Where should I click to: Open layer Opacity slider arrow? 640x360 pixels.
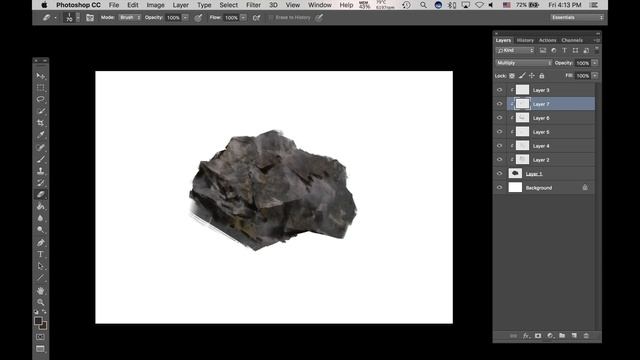(595, 63)
